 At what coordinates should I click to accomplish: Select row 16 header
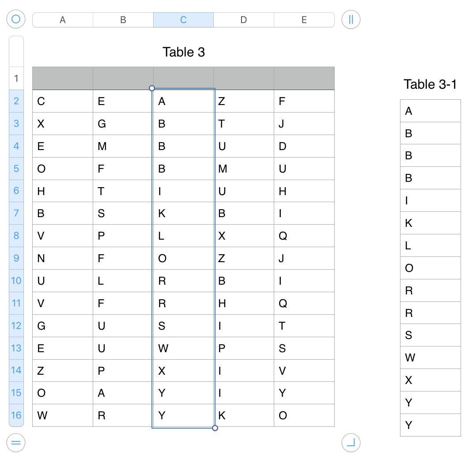(x=16, y=415)
